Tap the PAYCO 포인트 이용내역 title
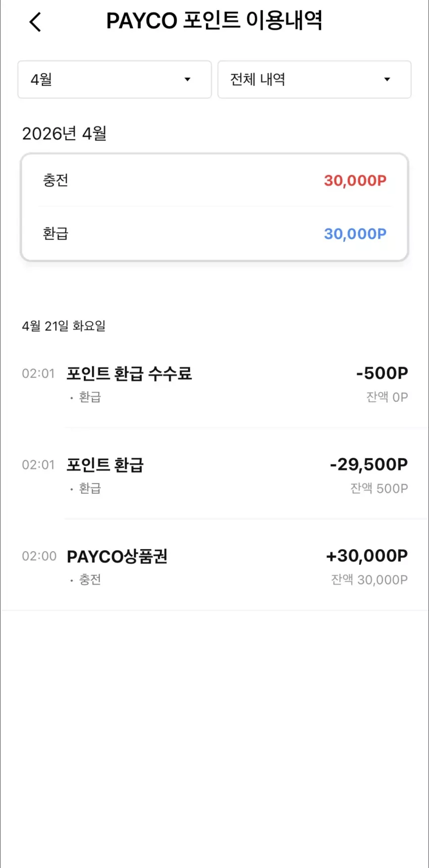Image resolution: width=429 pixels, height=868 pixels. (x=214, y=21)
